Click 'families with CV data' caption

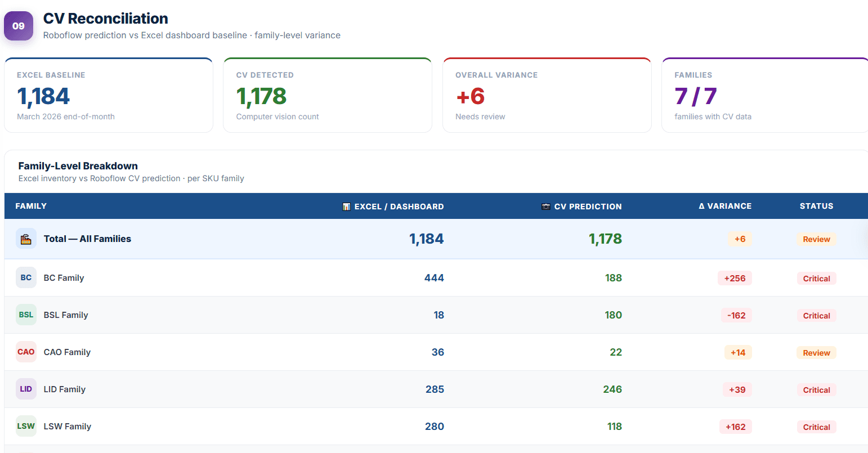click(713, 116)
